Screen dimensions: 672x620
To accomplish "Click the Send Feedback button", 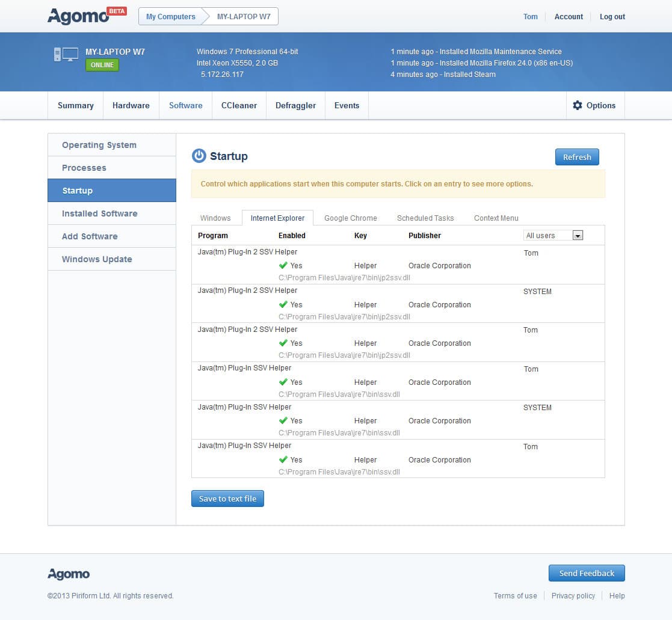I will [x=587, y=573].
